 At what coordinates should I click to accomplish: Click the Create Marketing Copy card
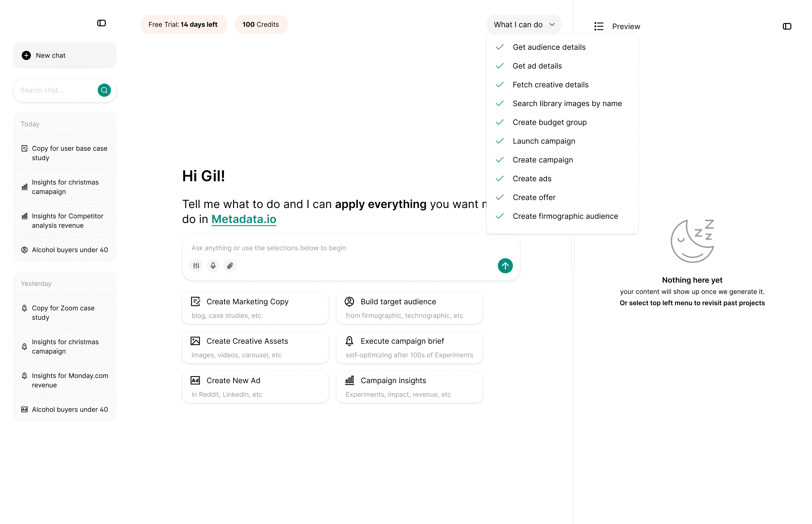point(255,308)
